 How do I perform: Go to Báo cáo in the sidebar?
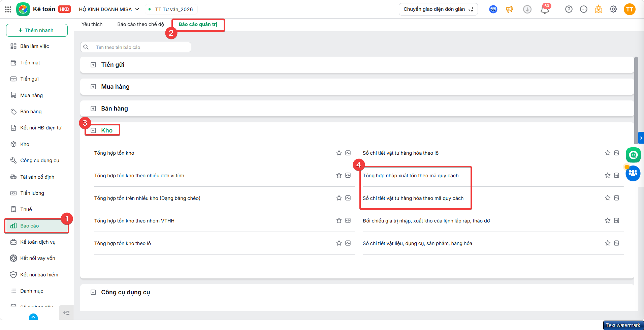point(37,226)
